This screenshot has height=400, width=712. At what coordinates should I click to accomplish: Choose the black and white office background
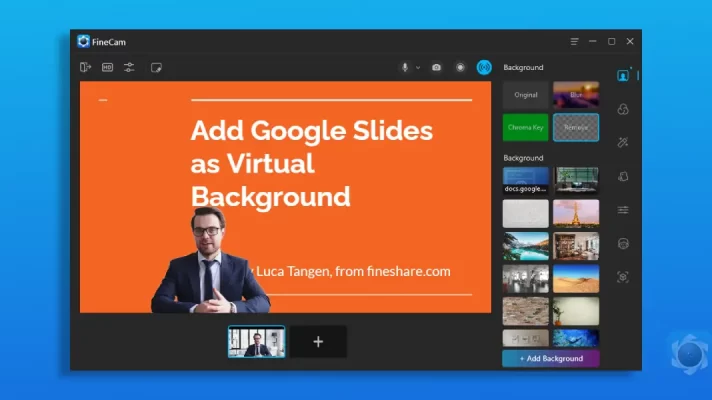[525, 279]
